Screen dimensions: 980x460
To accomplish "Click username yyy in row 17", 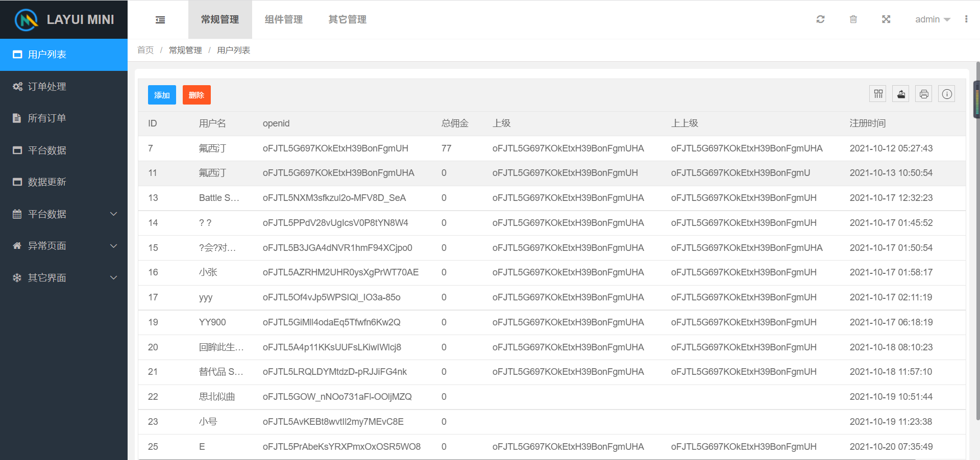I will click(206, 297).
